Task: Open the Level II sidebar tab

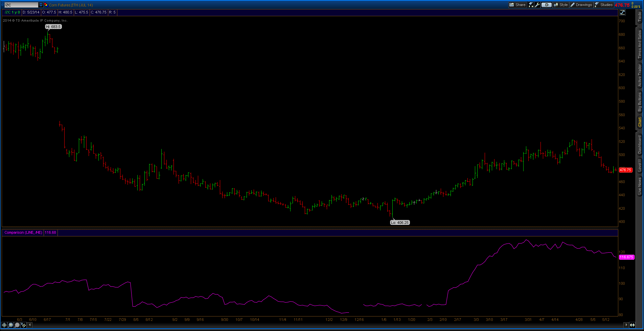Action: click(x=639, y=165)
